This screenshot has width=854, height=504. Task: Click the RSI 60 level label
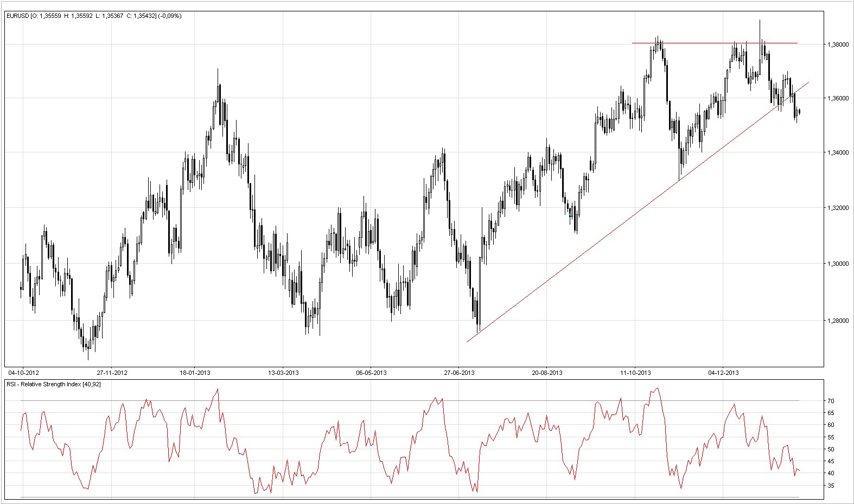[x=831, y=425]
